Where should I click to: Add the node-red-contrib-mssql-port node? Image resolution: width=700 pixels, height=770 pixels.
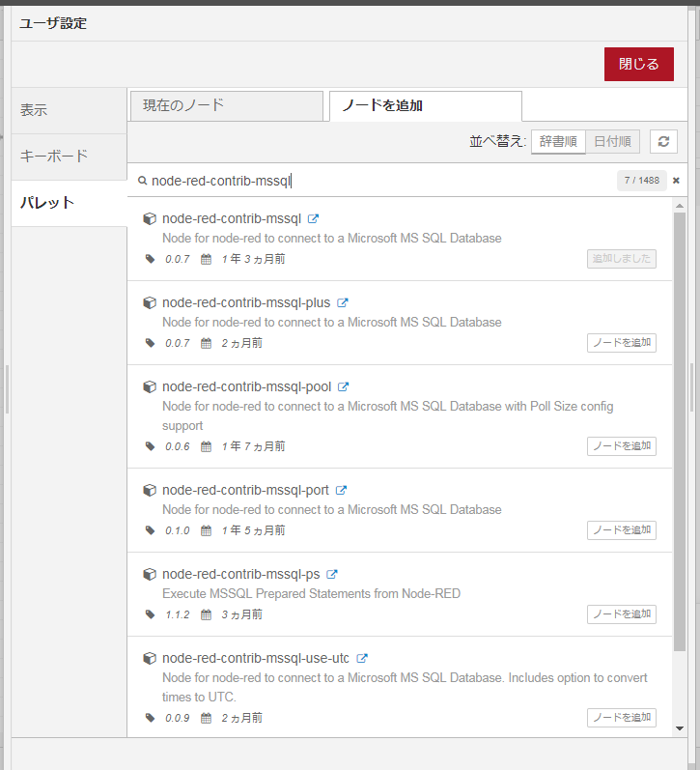click(x=622, y=529)
